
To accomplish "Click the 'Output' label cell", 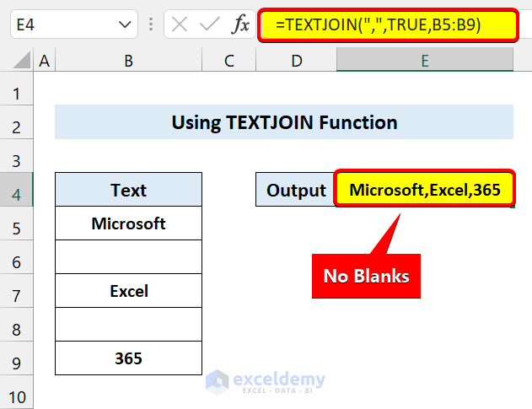I will (x=296, y=190).
